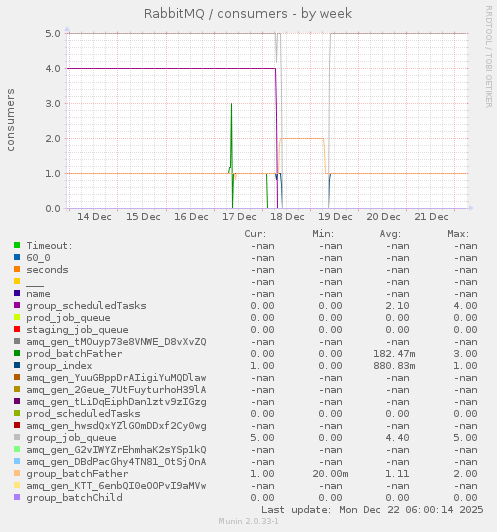Click the 'group_scheduledTasks' legend label
The height and width of the screenshot is (532, 497).
(87, 306)
